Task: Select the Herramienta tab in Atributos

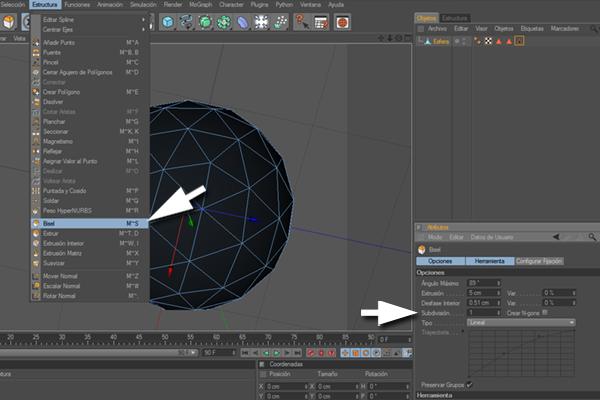Action: [x=490, y=261]
